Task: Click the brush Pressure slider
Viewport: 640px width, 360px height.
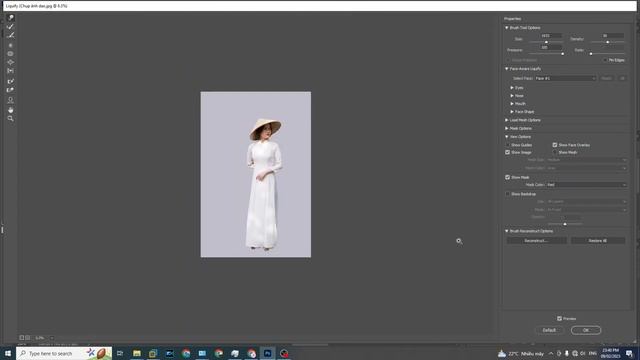Action: pos(546,53)
